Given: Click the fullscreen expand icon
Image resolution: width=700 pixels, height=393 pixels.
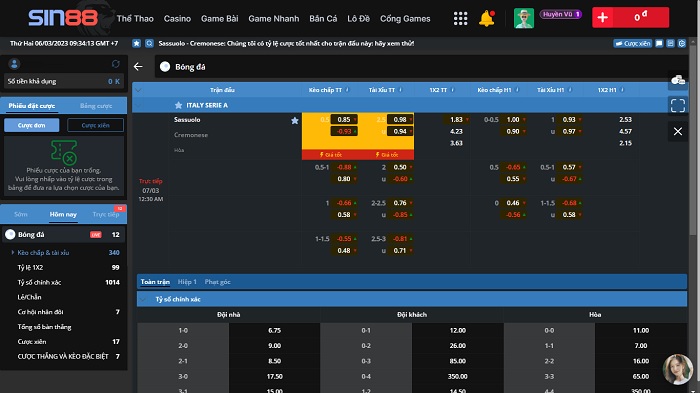Looking at the screenshot, I should (678, 105).
